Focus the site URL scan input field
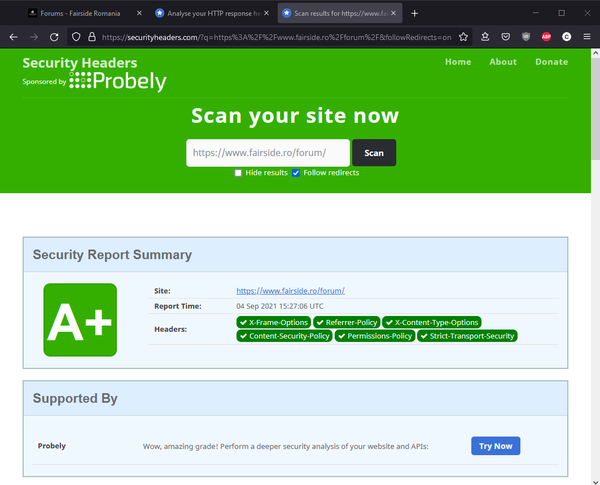 tap(268, 153)
